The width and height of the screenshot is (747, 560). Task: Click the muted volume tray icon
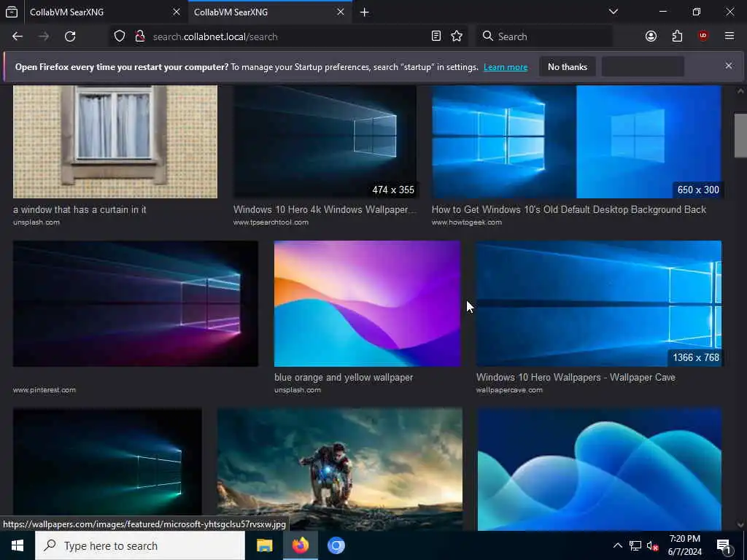click(652, 545)
